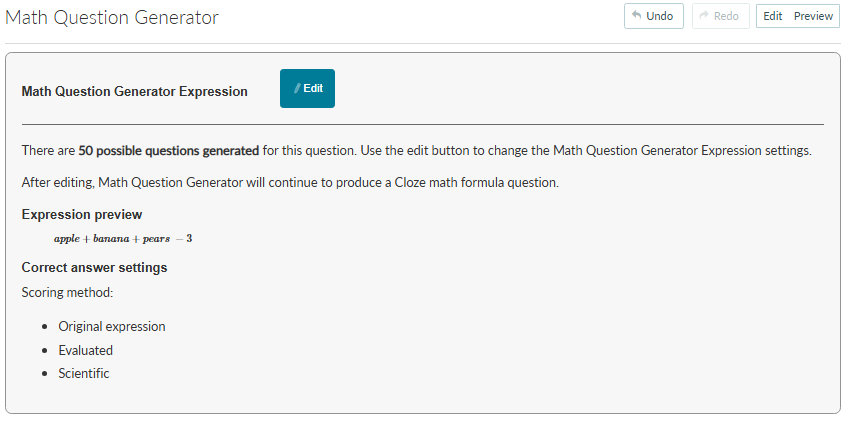858x424 pixels.
Task: Switch to Edit mode in the top toggle
Action: (772, 16)
